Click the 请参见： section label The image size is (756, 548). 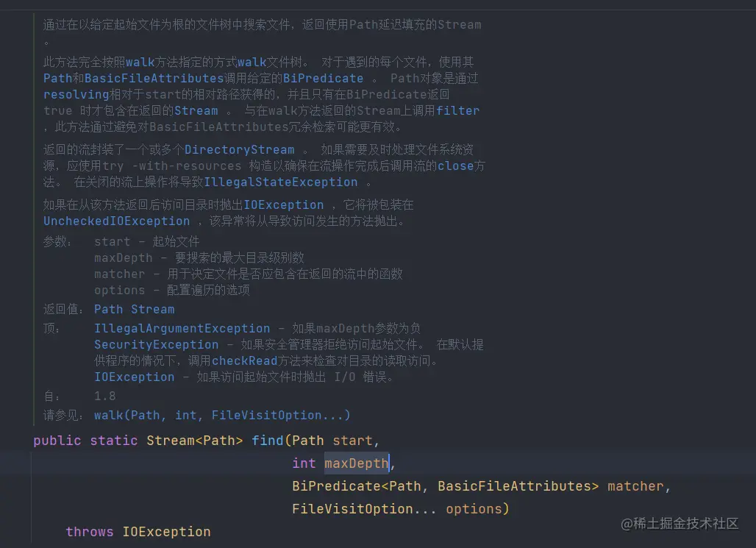[x=64, y=416]
